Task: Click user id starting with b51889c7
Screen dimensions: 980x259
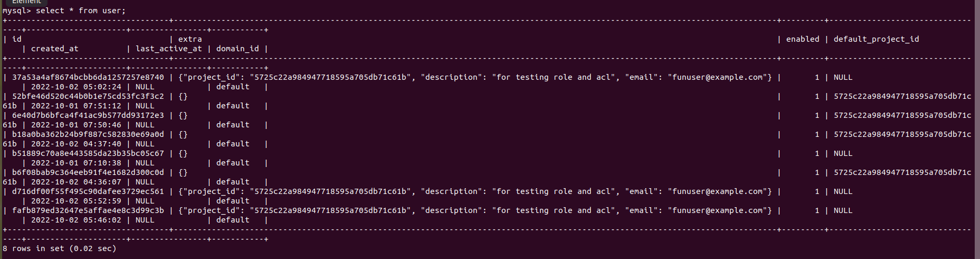Action: tap(88, 153)
